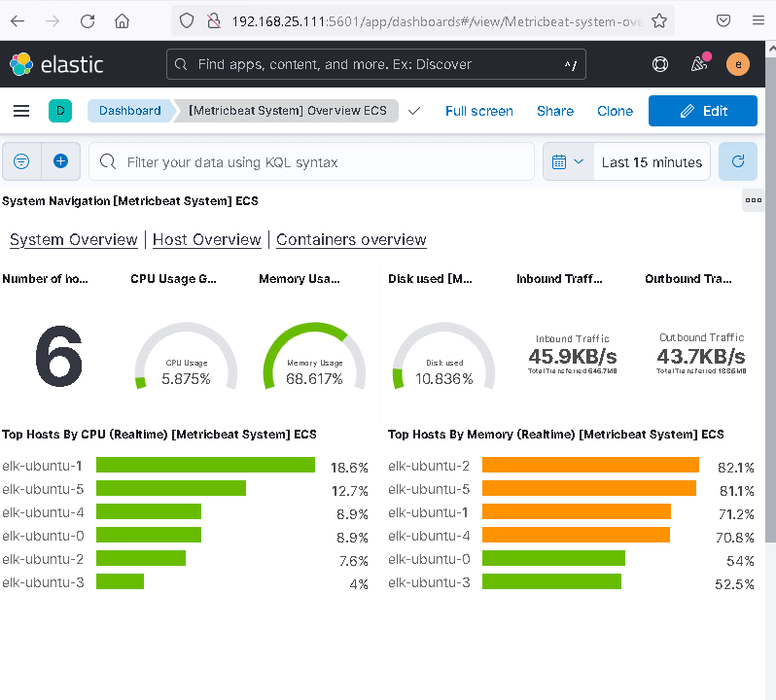Click the elk-ubuntu-2 orange memory bar
The image size is (776, 700).
(x=590, y=465)
